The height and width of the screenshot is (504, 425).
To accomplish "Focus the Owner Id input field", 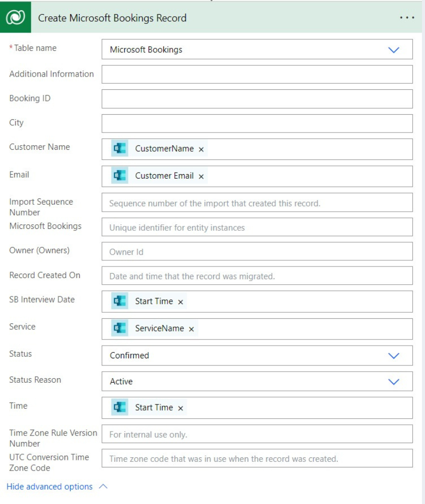I will coord(257,251).
